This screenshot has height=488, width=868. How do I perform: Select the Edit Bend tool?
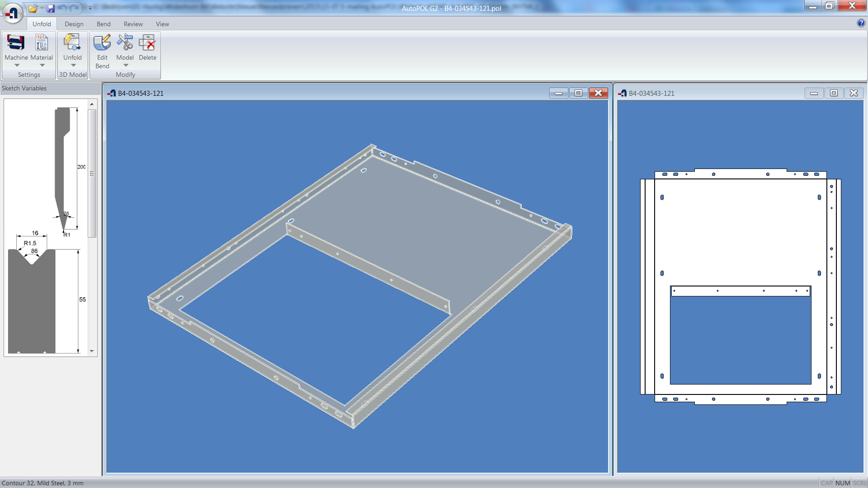tap(102, 43)
